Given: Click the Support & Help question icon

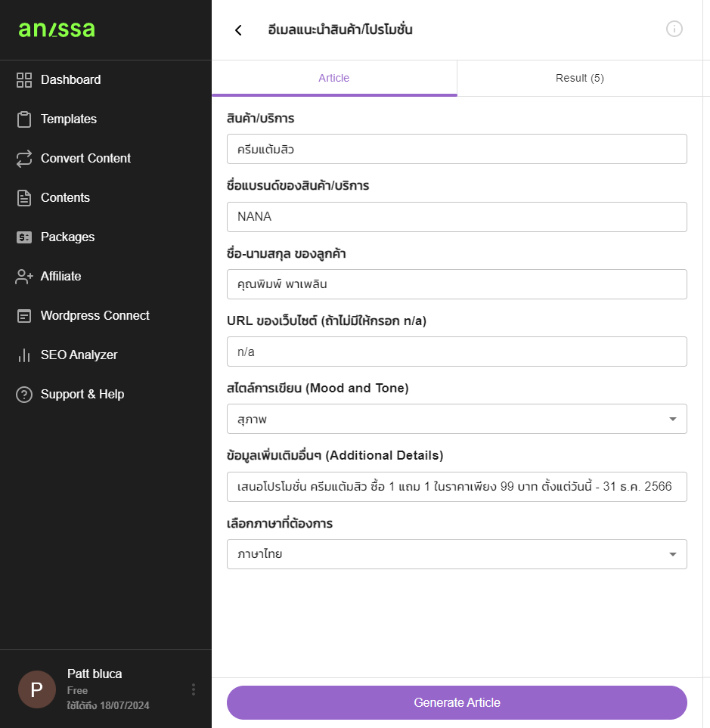Looking at the screenshot, I should pyautogui.click(x=24, y=395).
